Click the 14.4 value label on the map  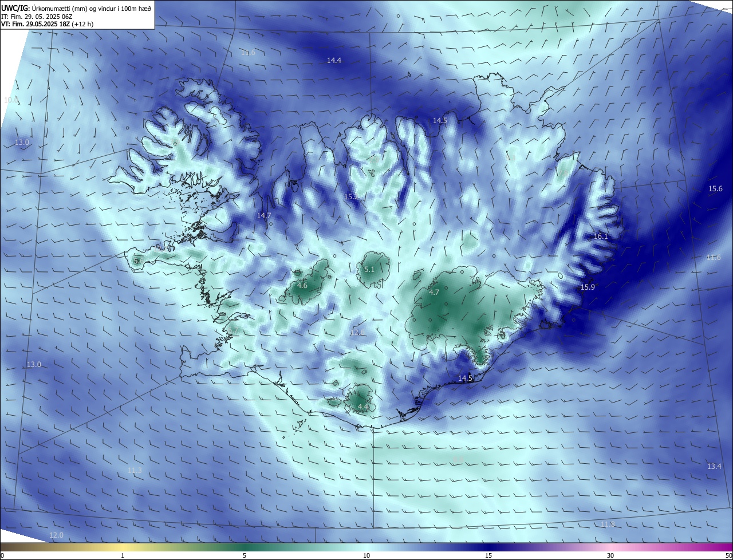click(x=334, y=61)
